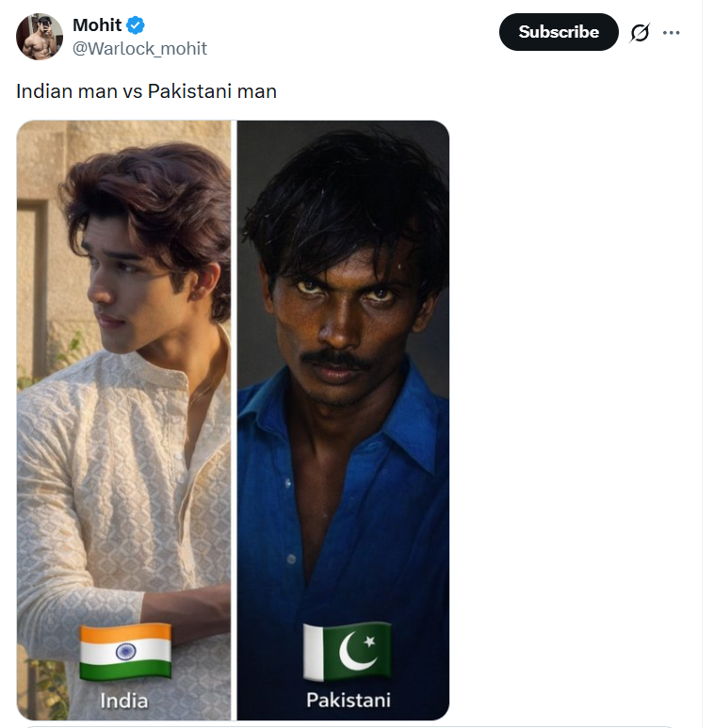Open the left photo with the white kurta
This screenshot has height=728, width=714.
[124, 420]
